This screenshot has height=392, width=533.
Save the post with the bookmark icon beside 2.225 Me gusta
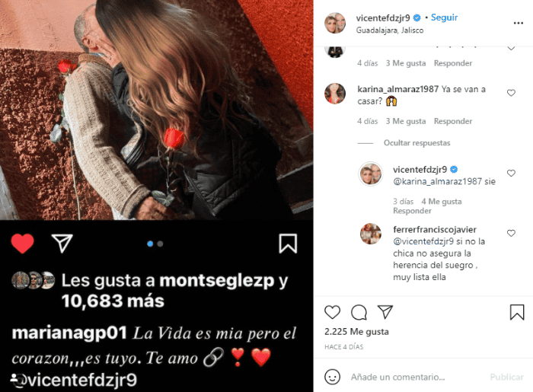pos(517,312)
